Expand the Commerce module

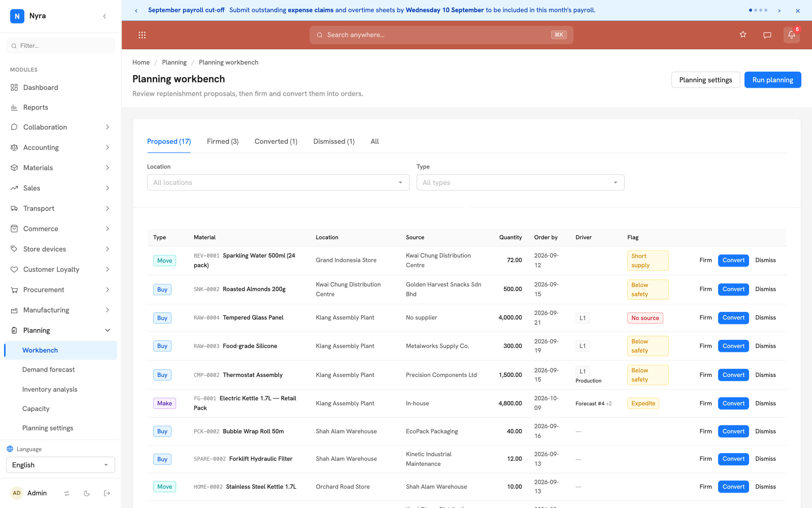pyautogui.click(x=61, y=229)
